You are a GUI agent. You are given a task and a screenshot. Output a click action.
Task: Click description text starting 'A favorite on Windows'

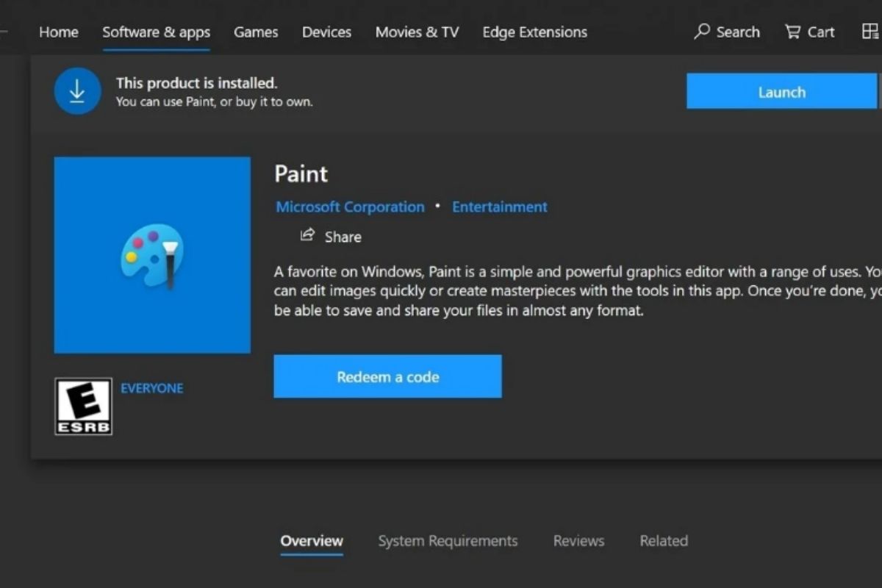[577, 290]
